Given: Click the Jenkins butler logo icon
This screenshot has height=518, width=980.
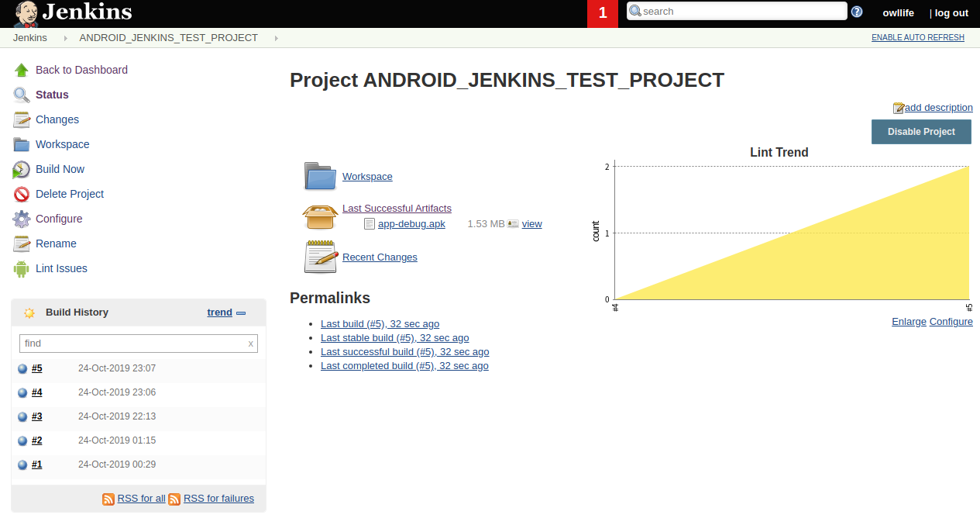Looking at the screenshot, I should pos(26,14).
